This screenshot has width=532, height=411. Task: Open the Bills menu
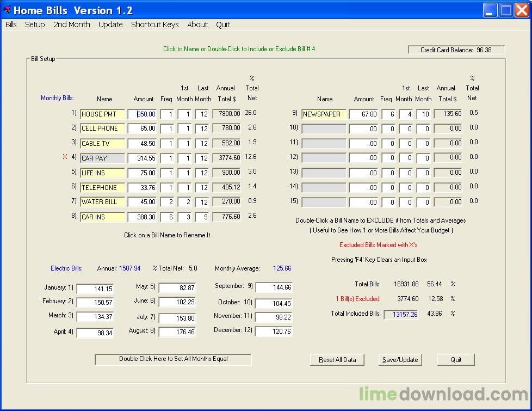tap(11, 24)
